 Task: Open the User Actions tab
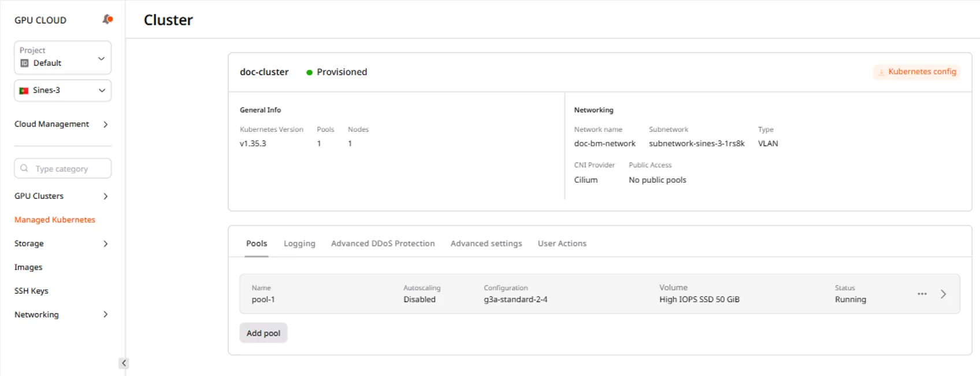(x=562, y=244)
